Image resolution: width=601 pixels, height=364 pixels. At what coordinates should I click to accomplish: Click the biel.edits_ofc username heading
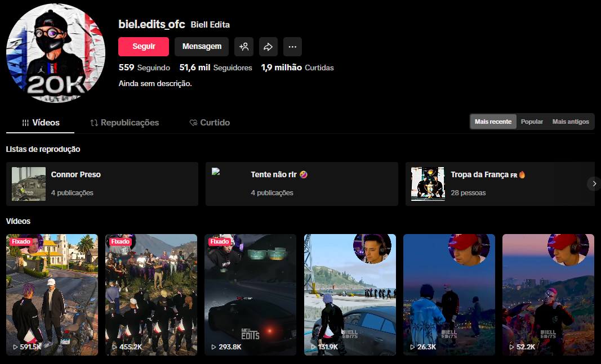pyautogui.click(x=152, y=25)
